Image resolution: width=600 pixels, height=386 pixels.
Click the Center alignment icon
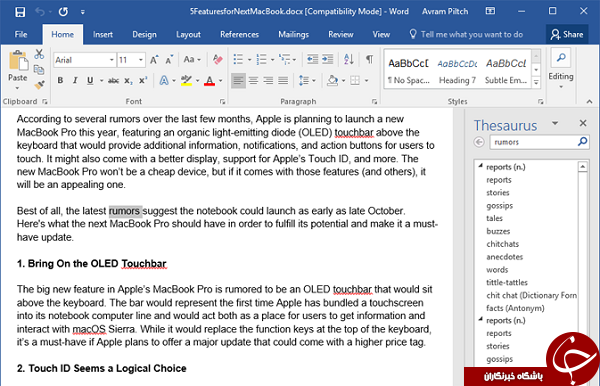253,81
